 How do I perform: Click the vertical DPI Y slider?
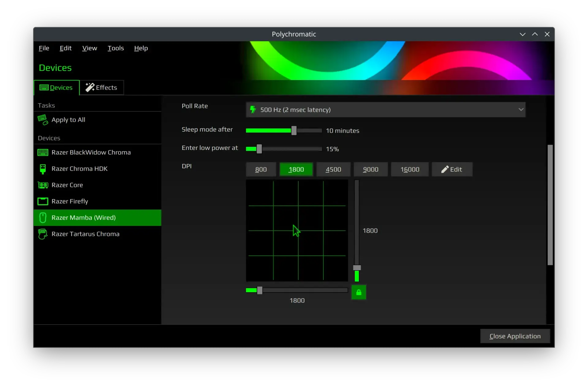[x=357, y=231]
